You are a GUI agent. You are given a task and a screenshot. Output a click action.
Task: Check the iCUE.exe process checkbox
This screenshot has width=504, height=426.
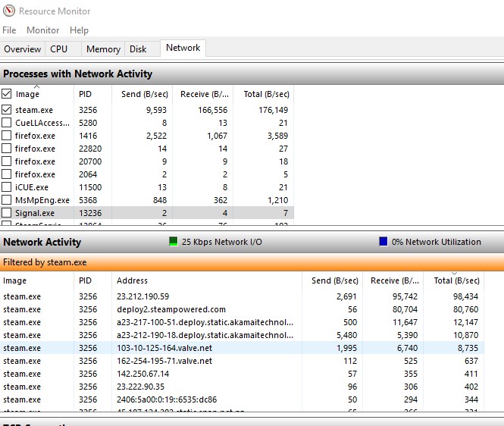click(x=7, y=187)
